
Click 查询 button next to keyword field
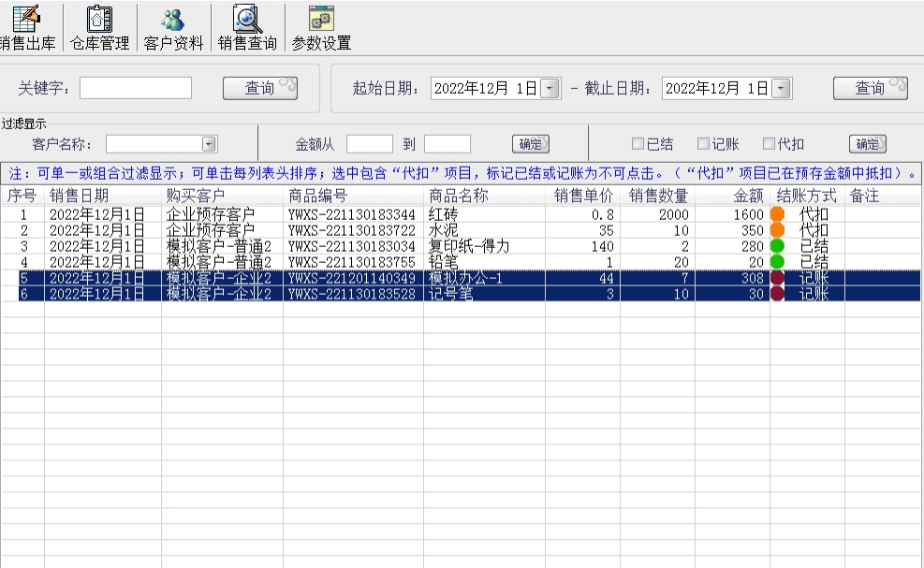pos(260,88)
